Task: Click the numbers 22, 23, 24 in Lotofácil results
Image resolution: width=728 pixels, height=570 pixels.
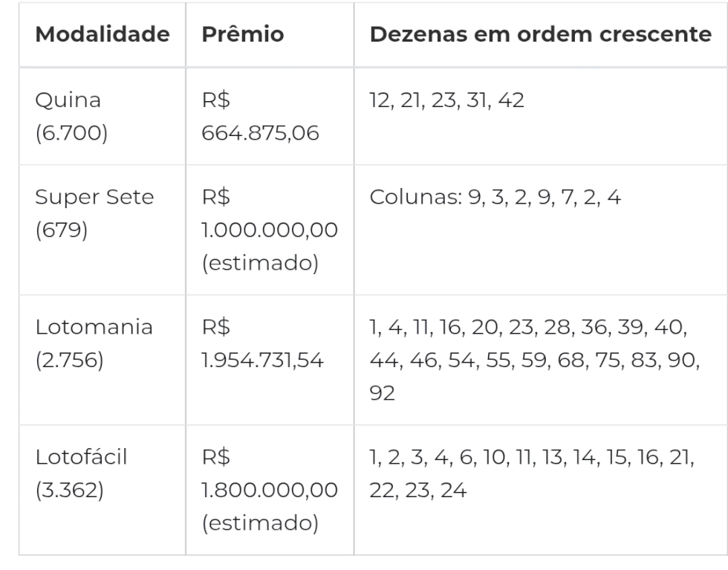Action: click(x=417, y=490)
